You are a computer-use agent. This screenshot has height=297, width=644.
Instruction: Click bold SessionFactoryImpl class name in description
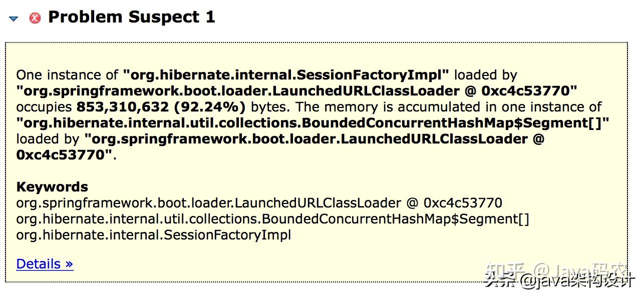pyautogui.click(x=289, y=75)
